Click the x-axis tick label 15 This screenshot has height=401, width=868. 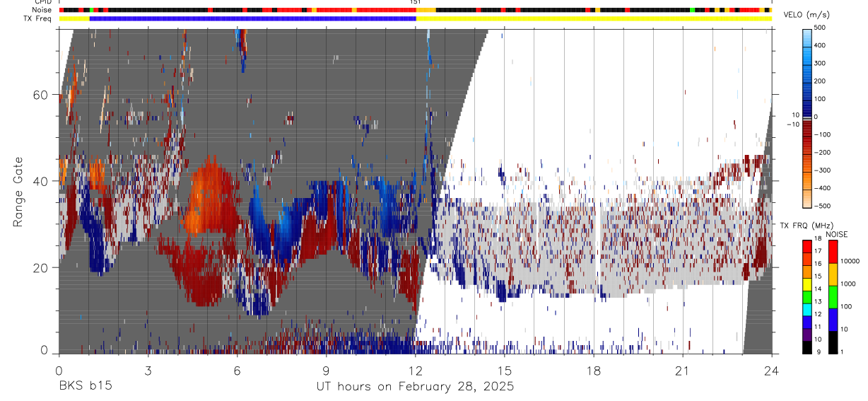tap(505, 371)
